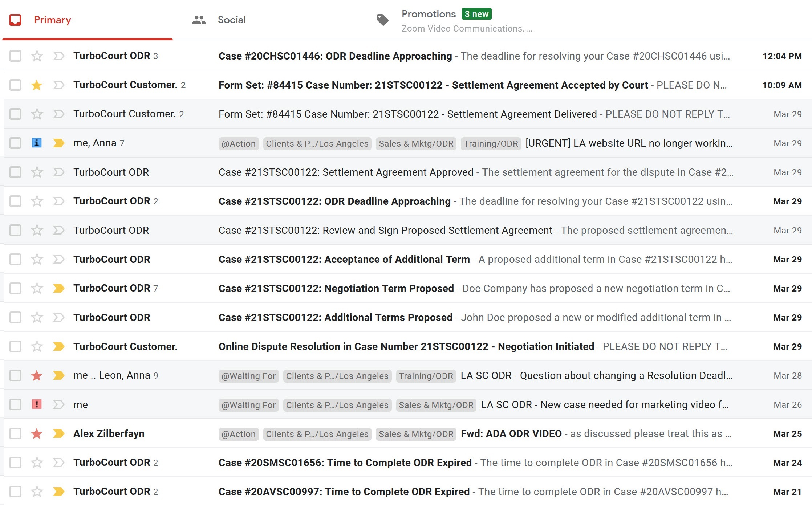Tick the checkbox for the Case #20SMSC01656 email
This screenshot has height=509, width=812.
(15, 463)
